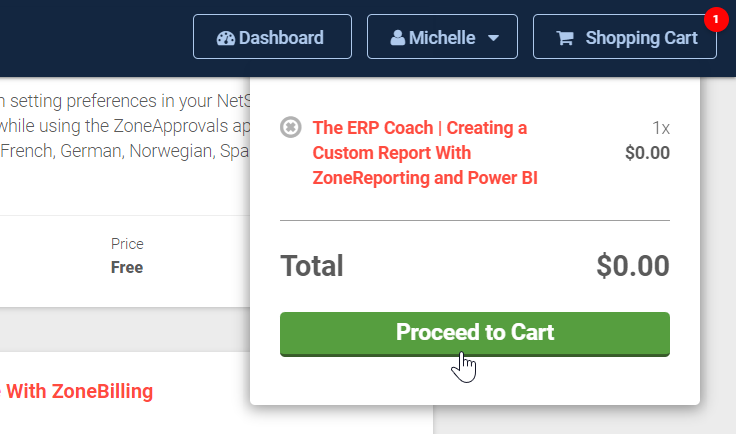Click the user silhouette icon beside Michelle
The height and width of the screenshot is (434, 736).
click(398, 38)
